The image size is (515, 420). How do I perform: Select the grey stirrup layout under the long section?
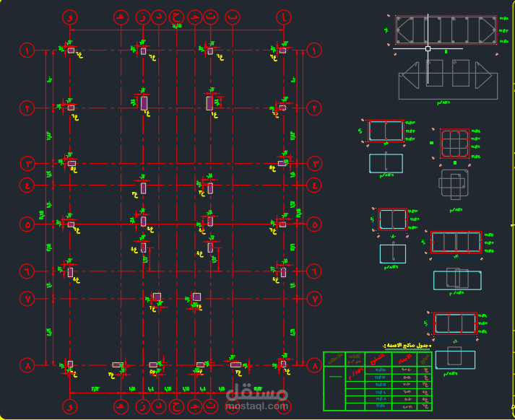pyautogui.click(x=448, y=79)
